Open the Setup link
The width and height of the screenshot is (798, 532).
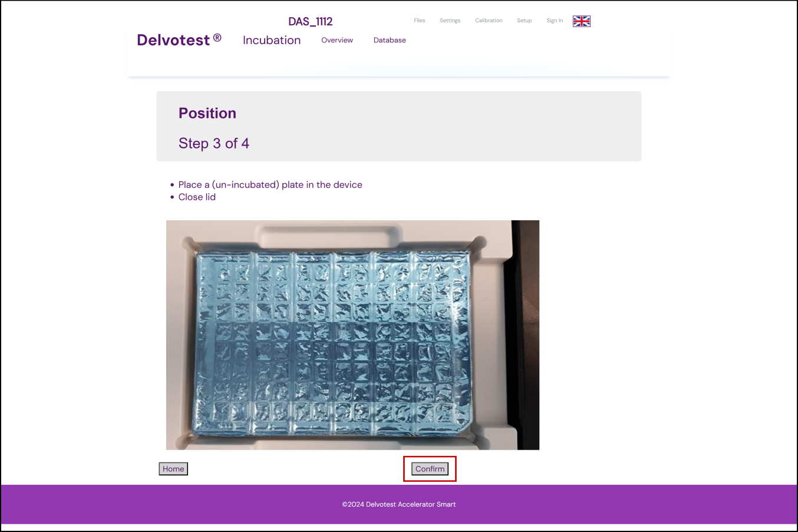(x=524, y=21)
